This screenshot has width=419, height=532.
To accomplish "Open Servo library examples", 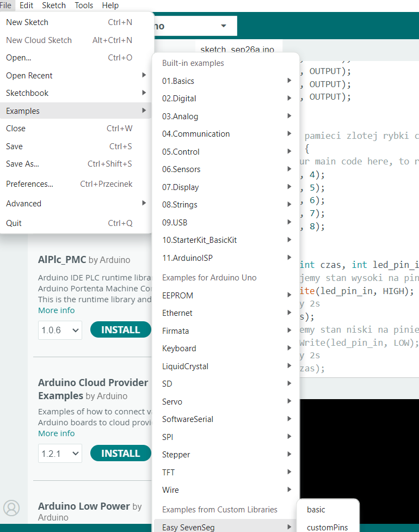I will tap(226, 402).
